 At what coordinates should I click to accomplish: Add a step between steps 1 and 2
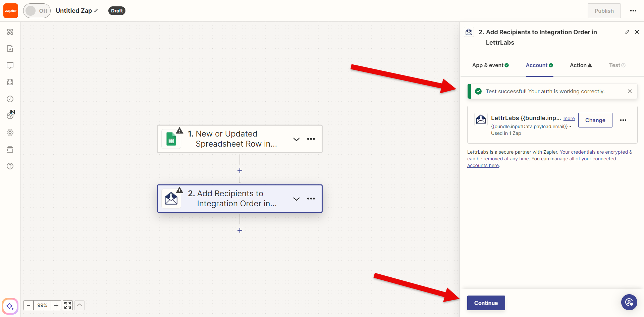point(240,171)
